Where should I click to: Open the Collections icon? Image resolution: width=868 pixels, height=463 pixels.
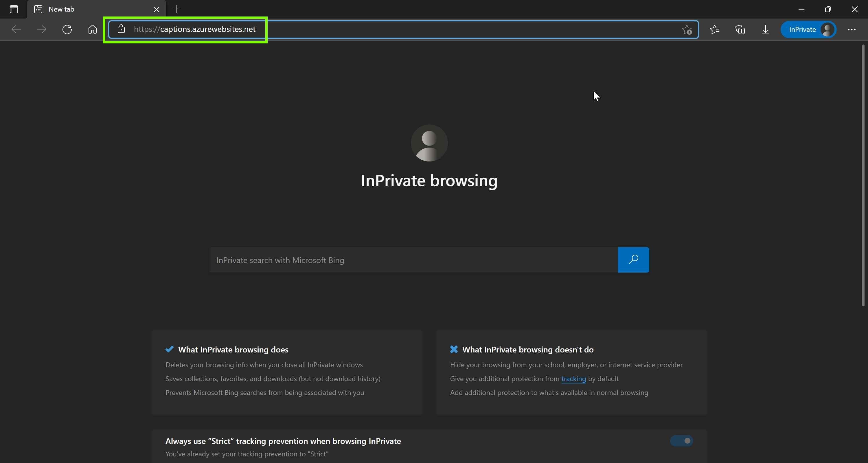tap(740, 30)
